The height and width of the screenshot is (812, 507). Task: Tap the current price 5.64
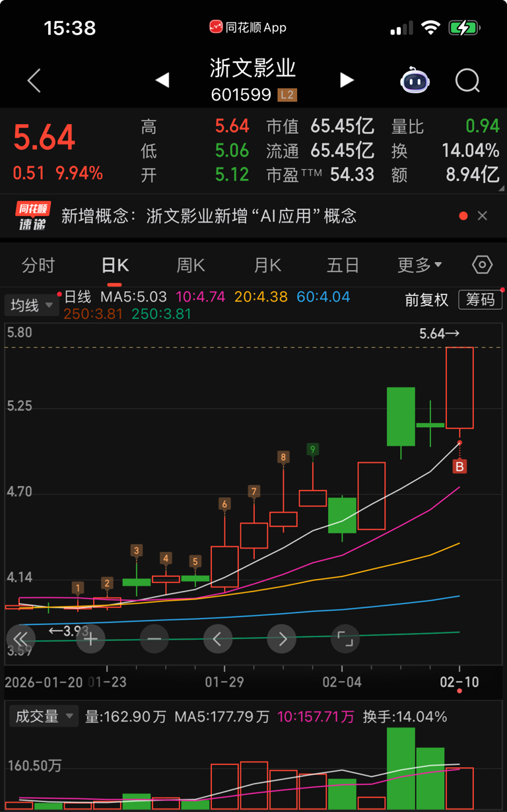coord(44,137)
